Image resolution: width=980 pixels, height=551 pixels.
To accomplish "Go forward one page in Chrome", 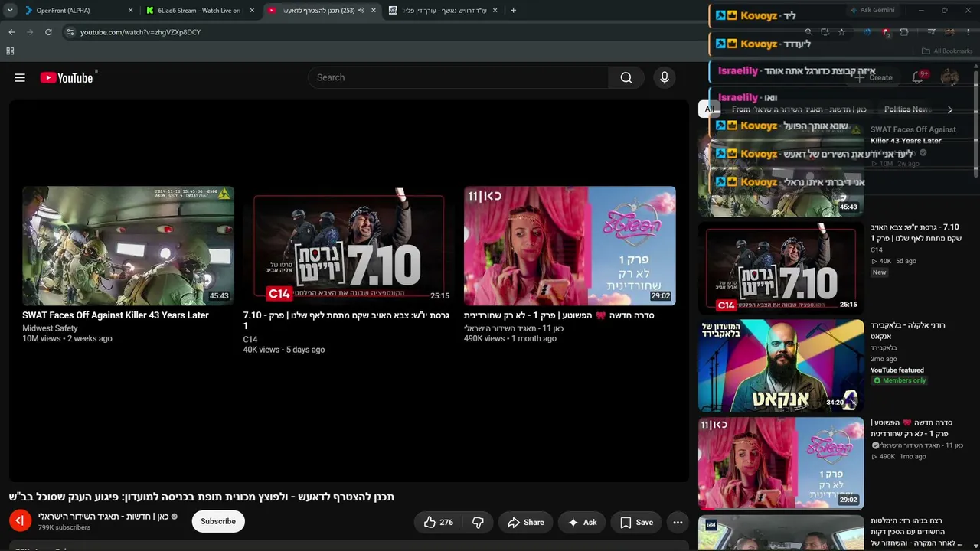I will click(30, 32).
